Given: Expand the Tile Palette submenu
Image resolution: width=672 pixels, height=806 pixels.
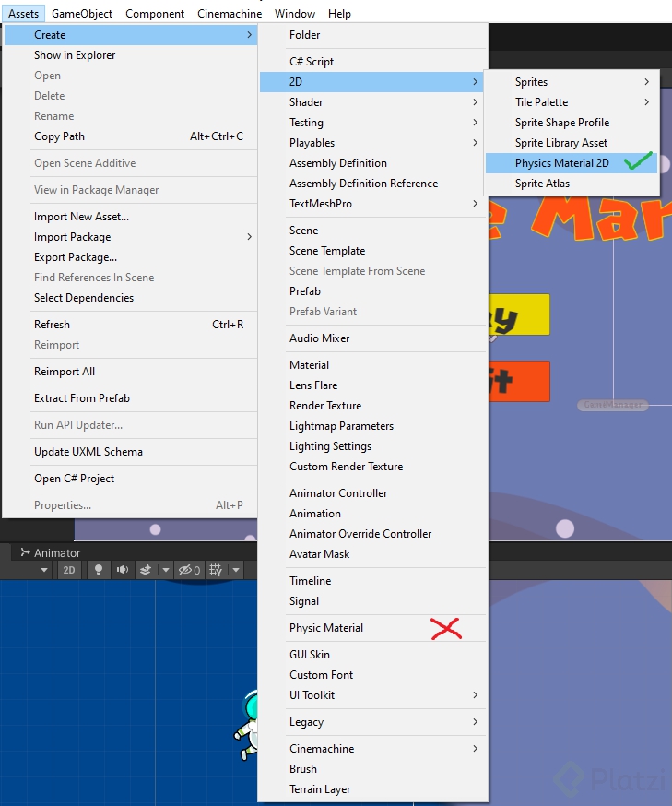Looking at the screenshot, I should coord(572,102).
